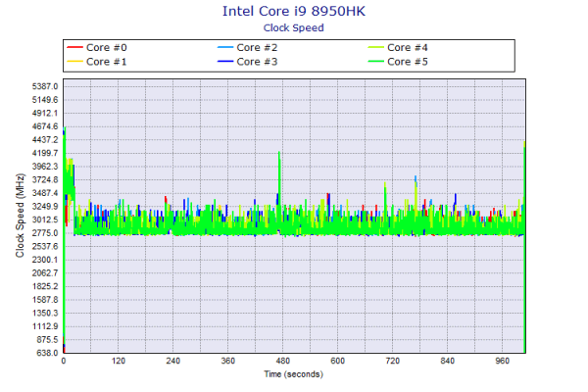Viewport: 588px width, 392px height.
Task: Click the 120 tick on time axis
Action: (x=119, y=361)
